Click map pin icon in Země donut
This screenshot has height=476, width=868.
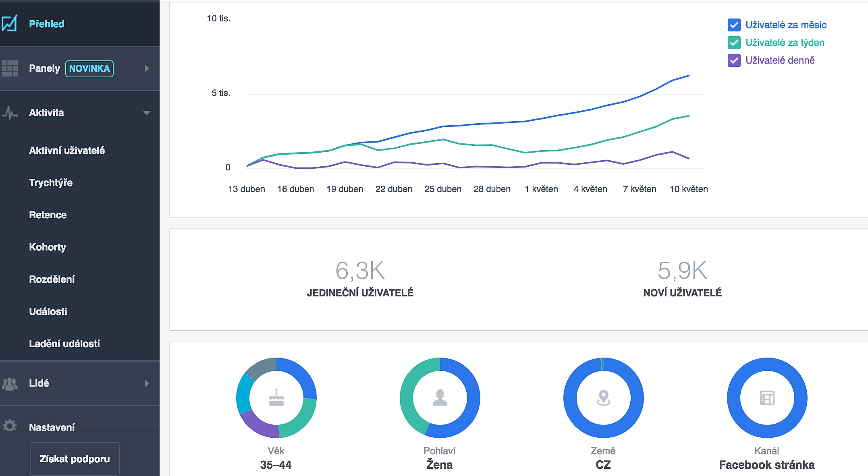[x=604, y=398]
